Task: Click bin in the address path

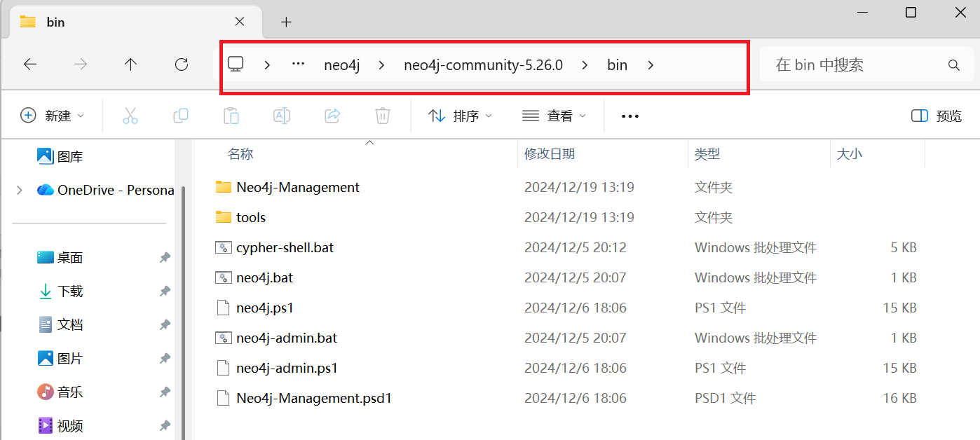Action: 617,65
